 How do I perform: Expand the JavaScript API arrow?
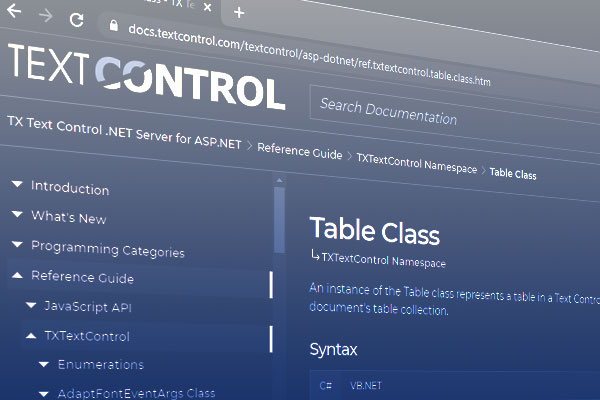pyautogui.click(x=31, y=305)
